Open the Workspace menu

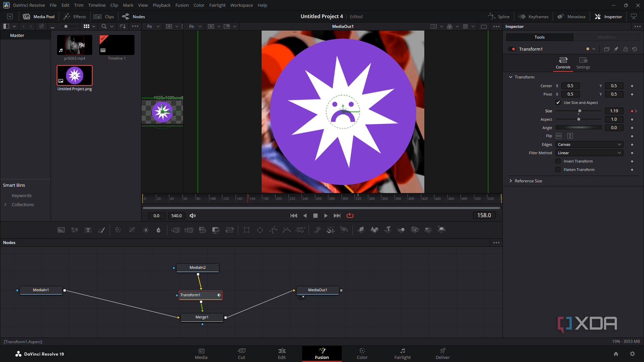[x=241, y=5]
